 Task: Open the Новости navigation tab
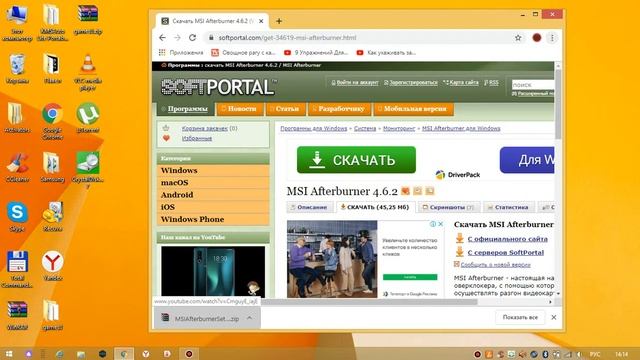[x=239, y=109]
